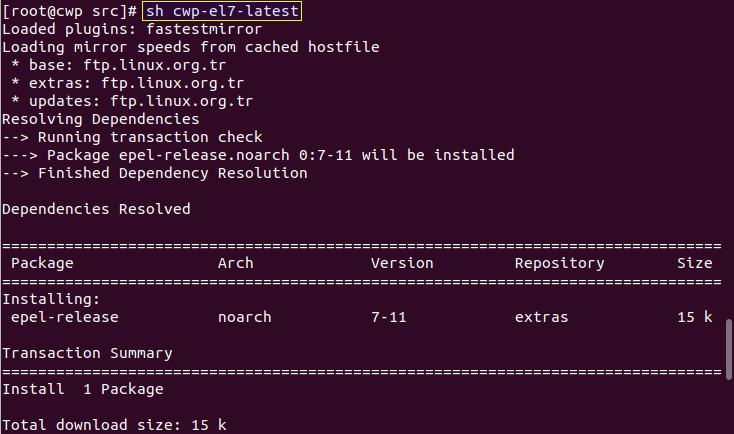The image size is (734, 434).
Task: Select the 'Loaded plugins: fastestmirror' line
Action: pyautogui.click(x=123, y=29)
